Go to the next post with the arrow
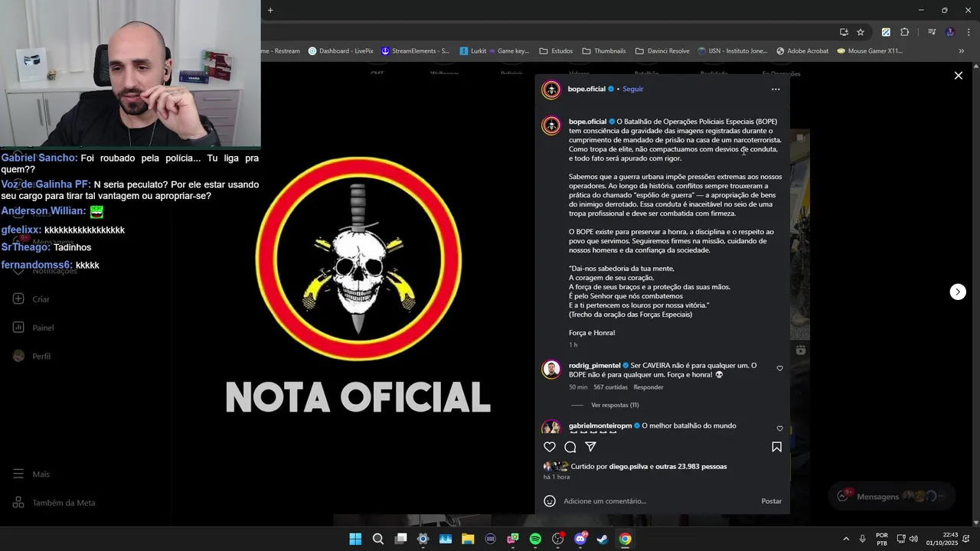This screenshot has width=980, height=551. pos(958,292)
